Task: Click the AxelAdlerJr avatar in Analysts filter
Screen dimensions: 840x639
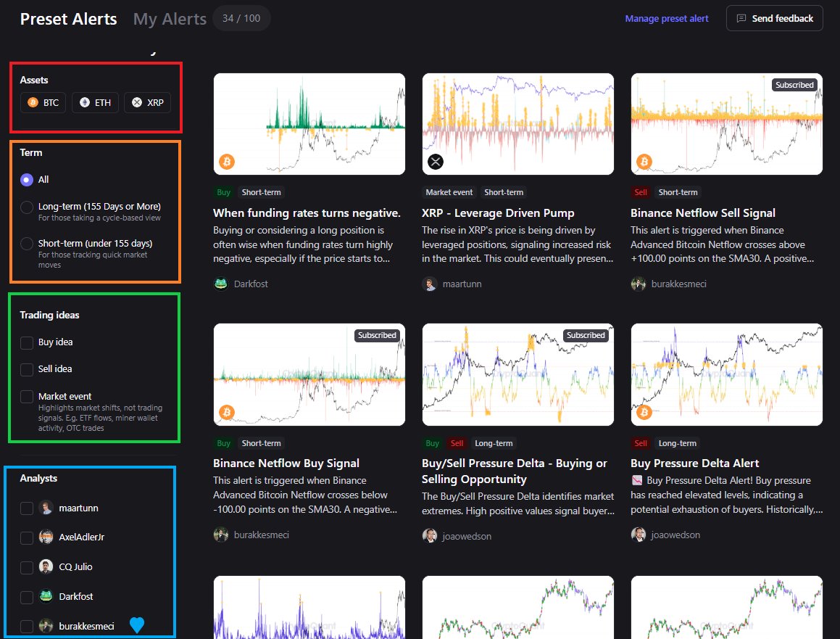Action: pos(46,537)
